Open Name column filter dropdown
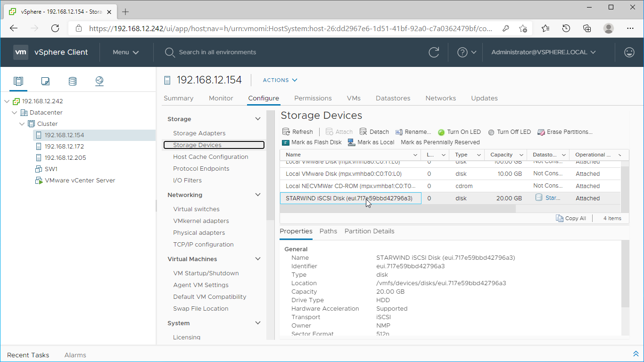 [415, 155]
